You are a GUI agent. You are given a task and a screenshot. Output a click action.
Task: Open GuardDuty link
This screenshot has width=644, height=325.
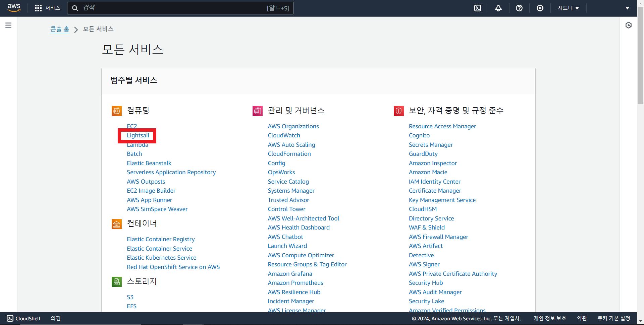pos(423,154)
